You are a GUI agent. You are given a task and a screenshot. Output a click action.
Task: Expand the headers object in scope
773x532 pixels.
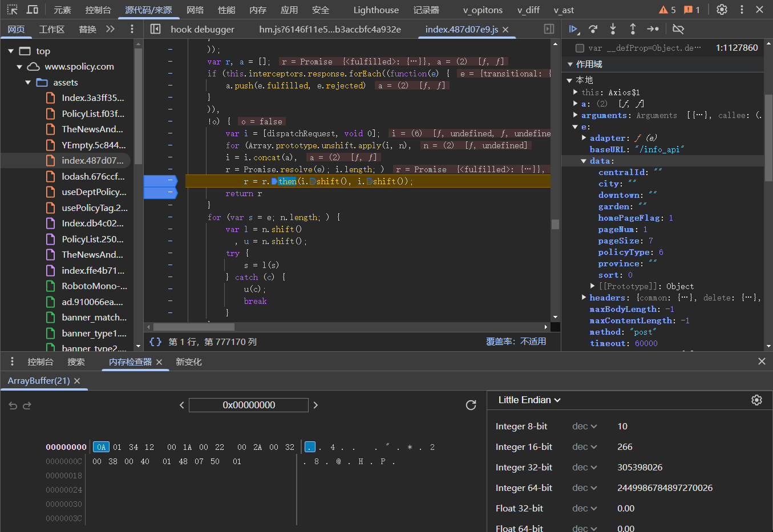click(584, 298)
